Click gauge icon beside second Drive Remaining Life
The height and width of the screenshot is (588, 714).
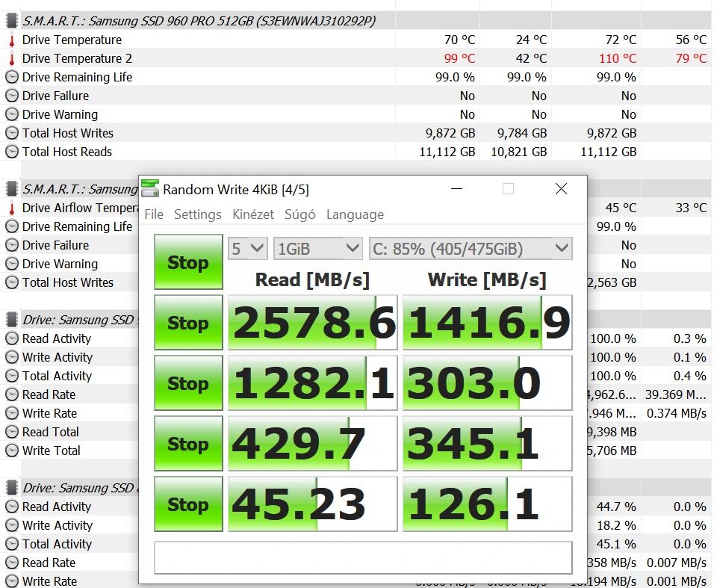click(12, 226)
